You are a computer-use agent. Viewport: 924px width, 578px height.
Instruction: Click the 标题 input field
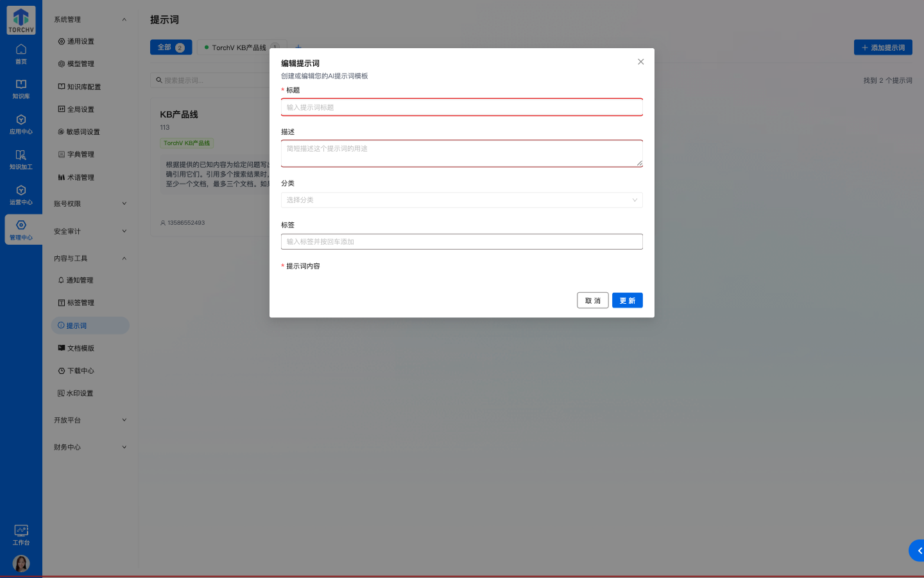[x=461, y=107]
